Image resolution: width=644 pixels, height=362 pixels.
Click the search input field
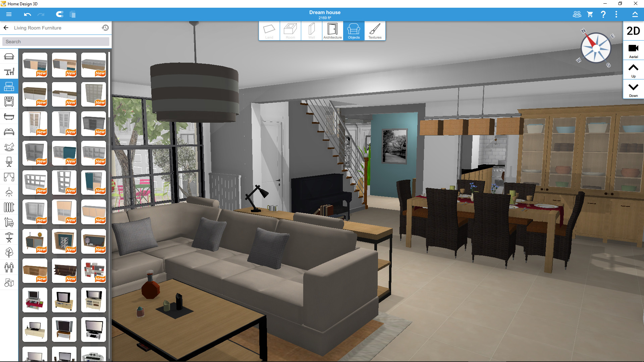(57, 41)
